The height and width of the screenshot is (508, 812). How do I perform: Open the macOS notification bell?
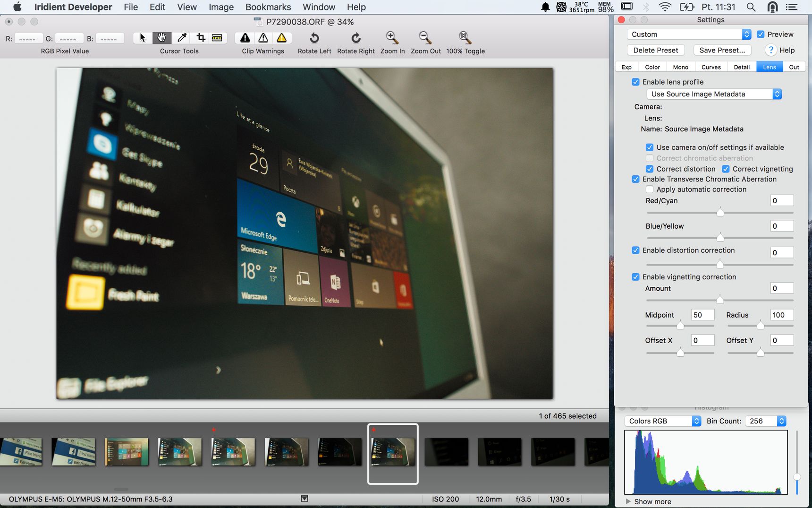point(545,7)
